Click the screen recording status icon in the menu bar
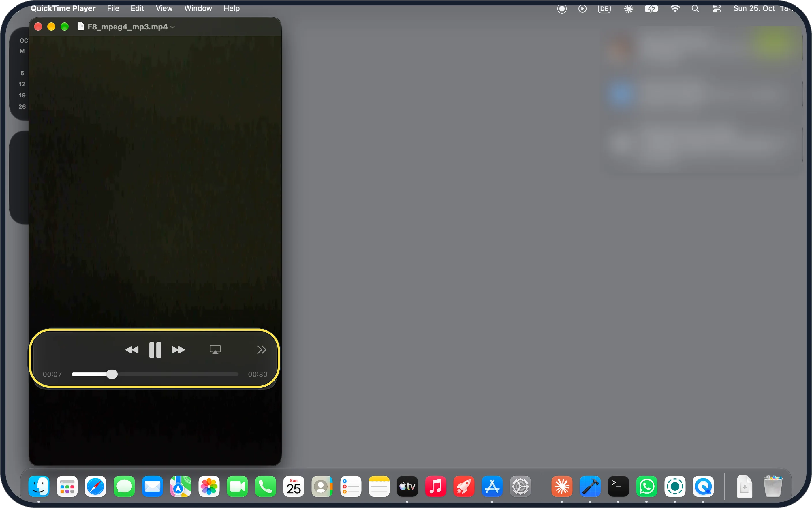This screenshot has width=812, height=508. click(562, 9)
